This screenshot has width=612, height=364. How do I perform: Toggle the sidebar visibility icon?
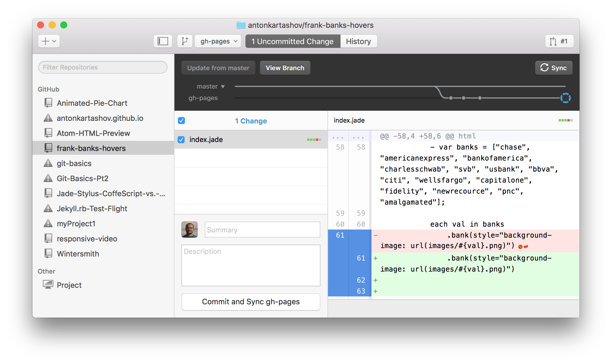[x=163, y=41]
